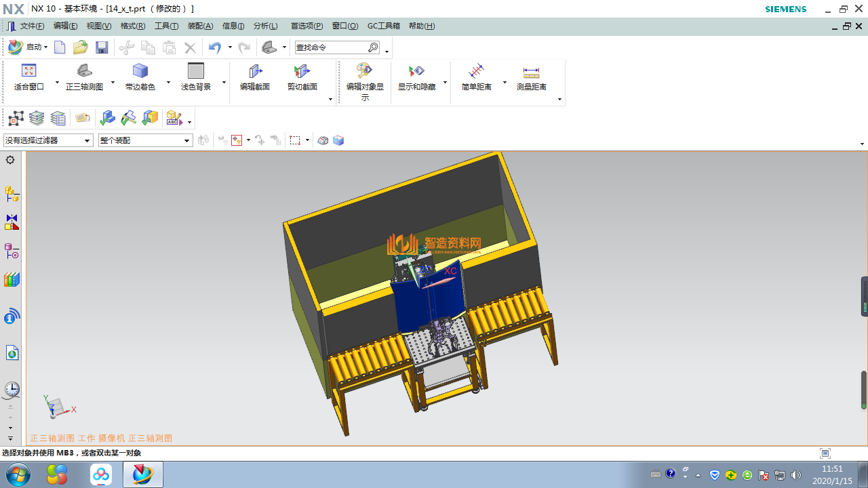Toggle Shaded with Edges (带边着色) rendering

tap(140, 77)
